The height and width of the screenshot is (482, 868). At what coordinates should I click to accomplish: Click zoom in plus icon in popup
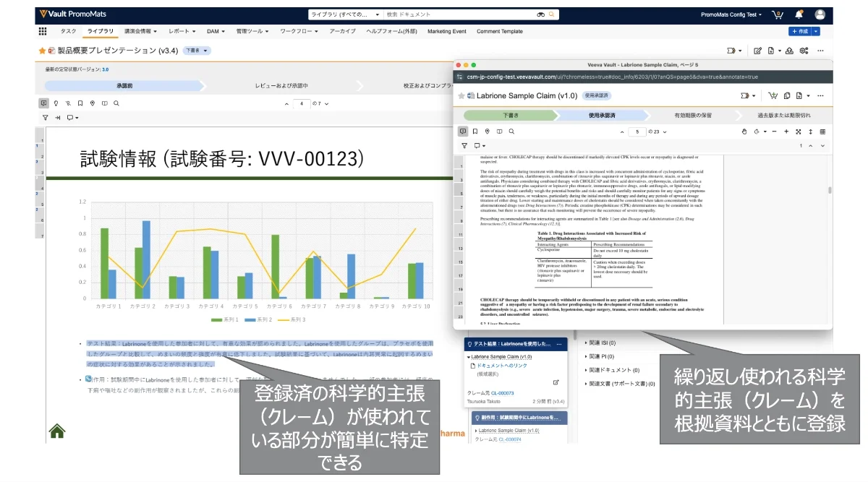786,132
